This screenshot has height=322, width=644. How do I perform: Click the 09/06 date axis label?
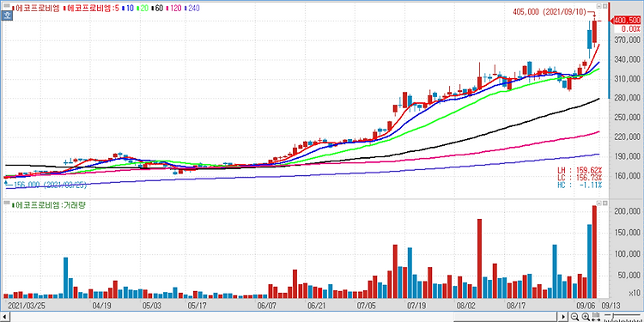pos(586,306)
